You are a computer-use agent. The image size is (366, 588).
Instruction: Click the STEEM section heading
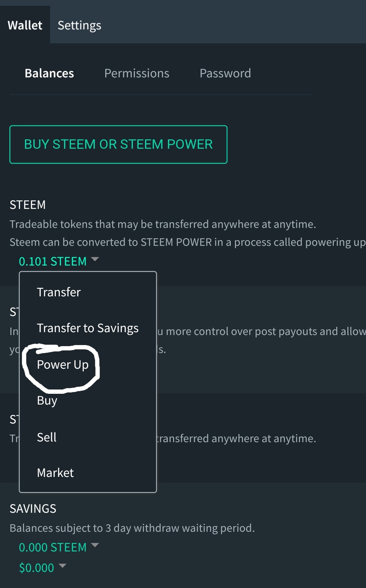(28, 205)
